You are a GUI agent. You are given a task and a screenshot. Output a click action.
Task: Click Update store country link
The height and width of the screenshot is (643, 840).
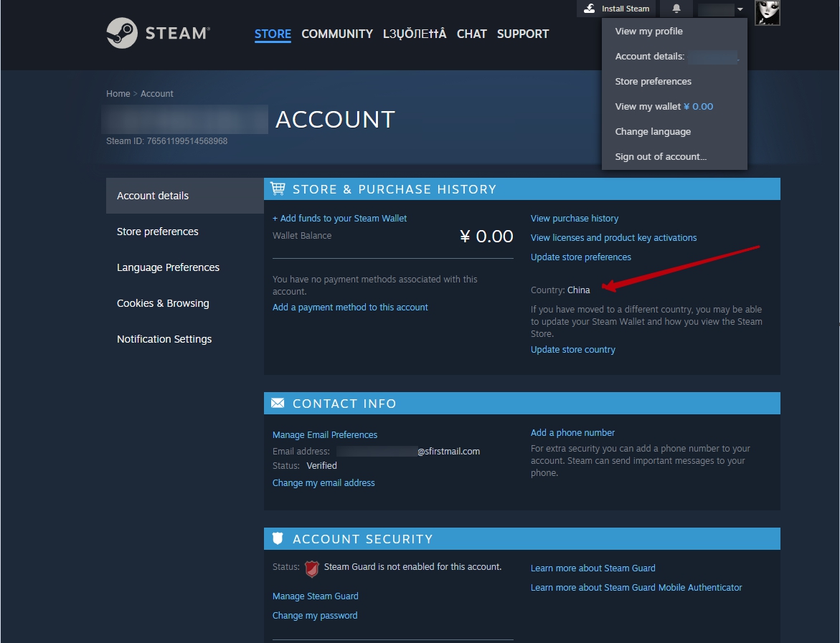click(572, 350)
